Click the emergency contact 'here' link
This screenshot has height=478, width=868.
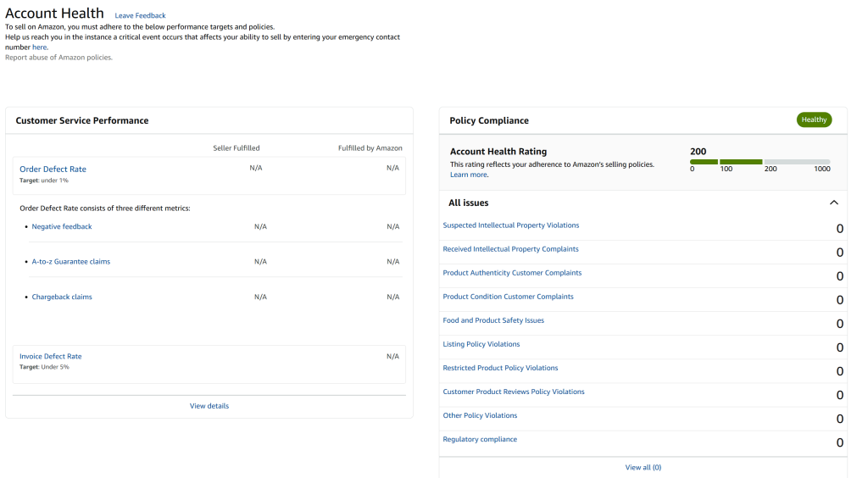39,47
